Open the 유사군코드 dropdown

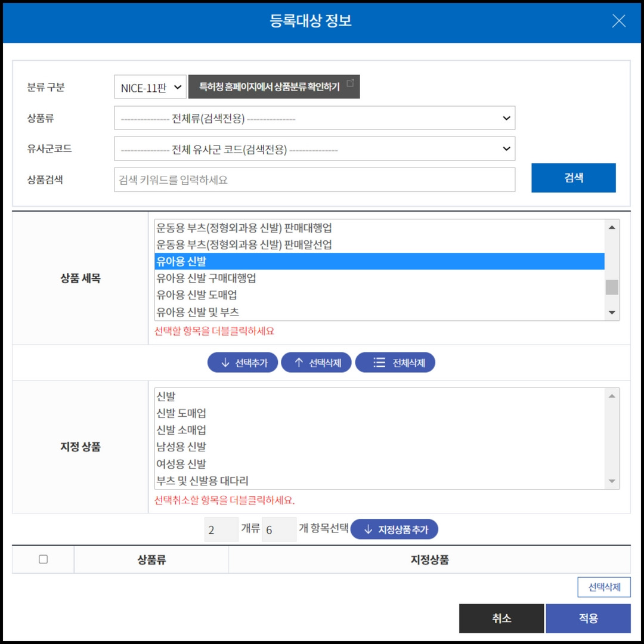click(x=315, y=148)
